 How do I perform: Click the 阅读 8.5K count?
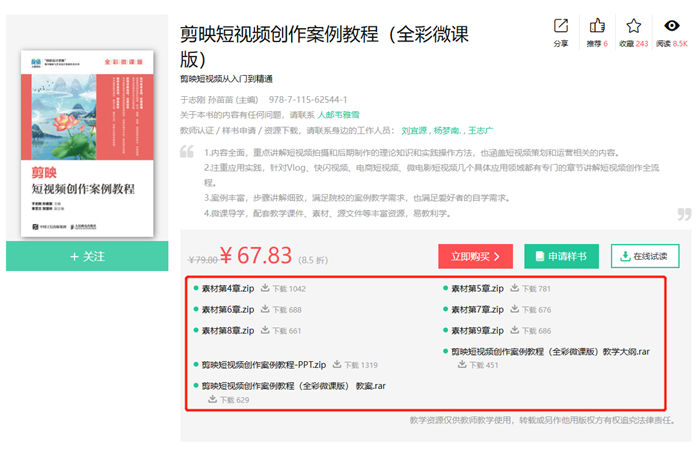tap(671, 43)
